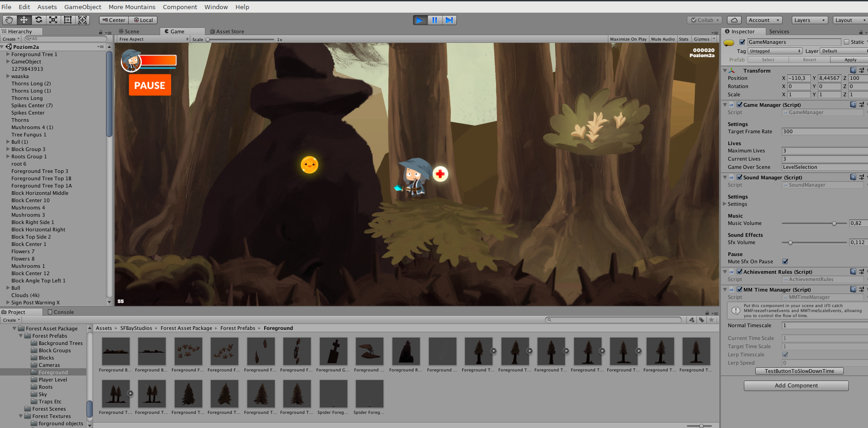Expand the Foreground Tree 1 object
This screenshot has width=868, height=428.
[x=8, y=54]
